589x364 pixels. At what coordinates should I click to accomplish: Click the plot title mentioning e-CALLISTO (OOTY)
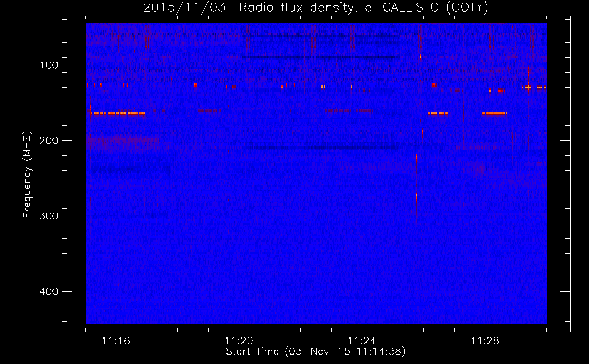pyautogui.click(x=316, y=7)
